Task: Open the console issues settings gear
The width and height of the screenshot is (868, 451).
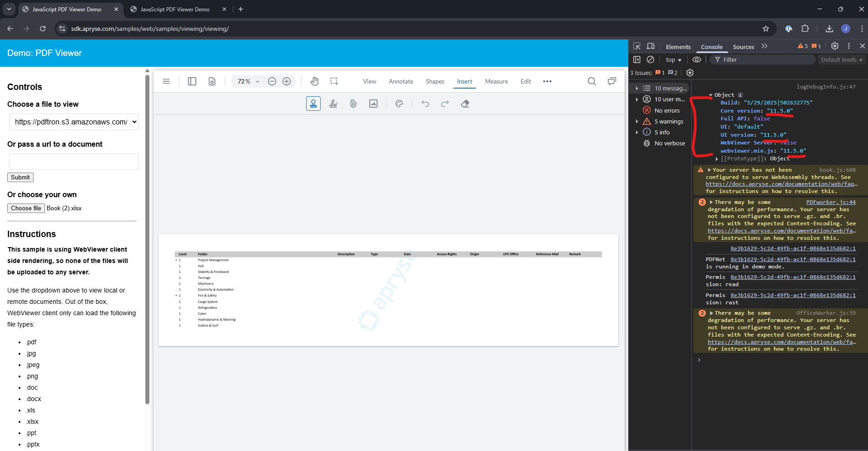Action: click(x=690, y=73)
